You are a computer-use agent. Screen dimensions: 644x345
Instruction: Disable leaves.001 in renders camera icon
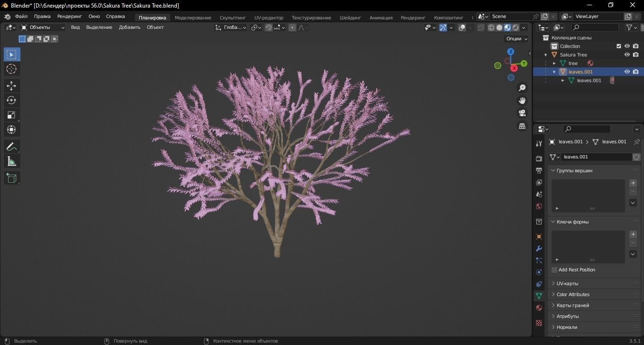click(x=636, y=72)
